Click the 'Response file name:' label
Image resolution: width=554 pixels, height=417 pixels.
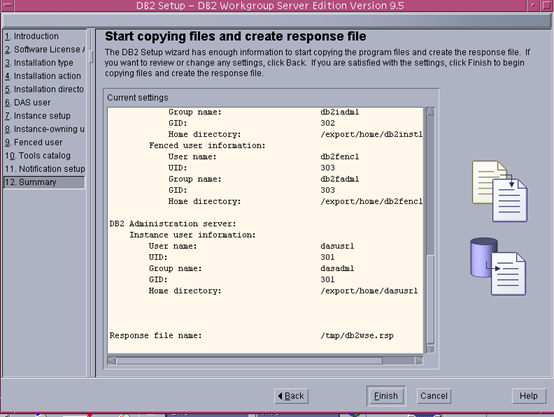[155, 335]
